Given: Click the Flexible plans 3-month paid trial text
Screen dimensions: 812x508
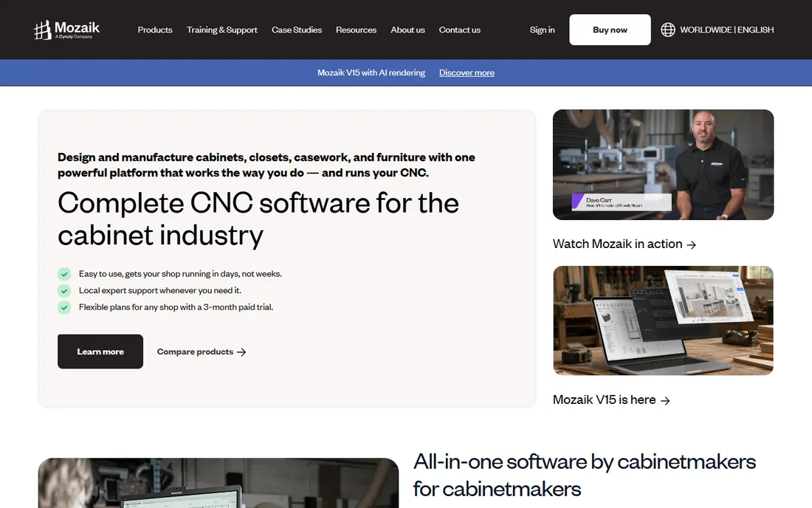Looking at the screenshot, I should (x=176, y=307).
